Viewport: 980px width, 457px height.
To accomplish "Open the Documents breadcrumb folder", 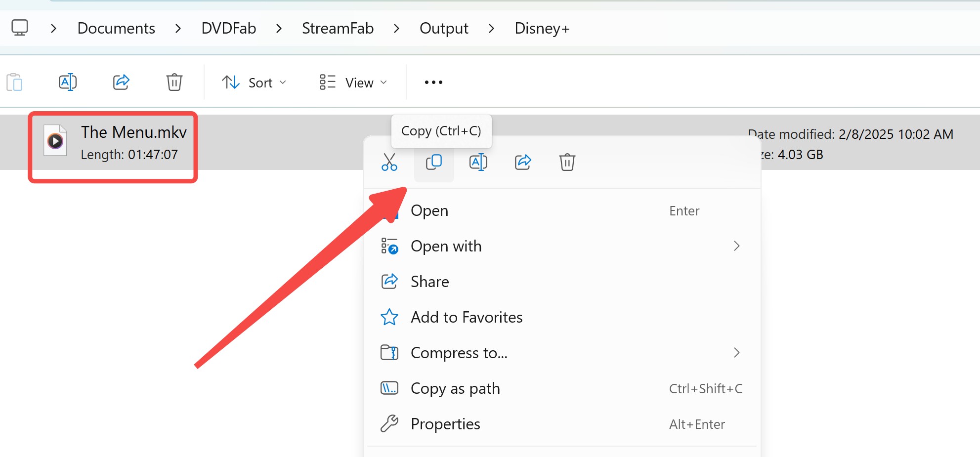I will pos(116,28).
